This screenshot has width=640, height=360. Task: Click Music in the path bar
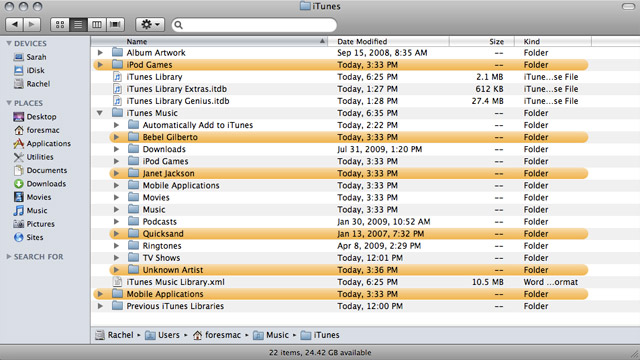tap(271, 335)
